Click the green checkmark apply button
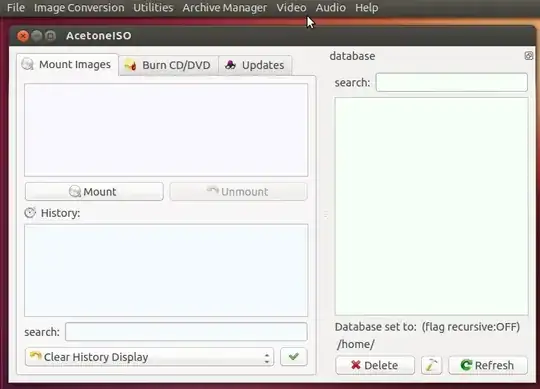Screen dimensions: 540x389 coord(293,357)
